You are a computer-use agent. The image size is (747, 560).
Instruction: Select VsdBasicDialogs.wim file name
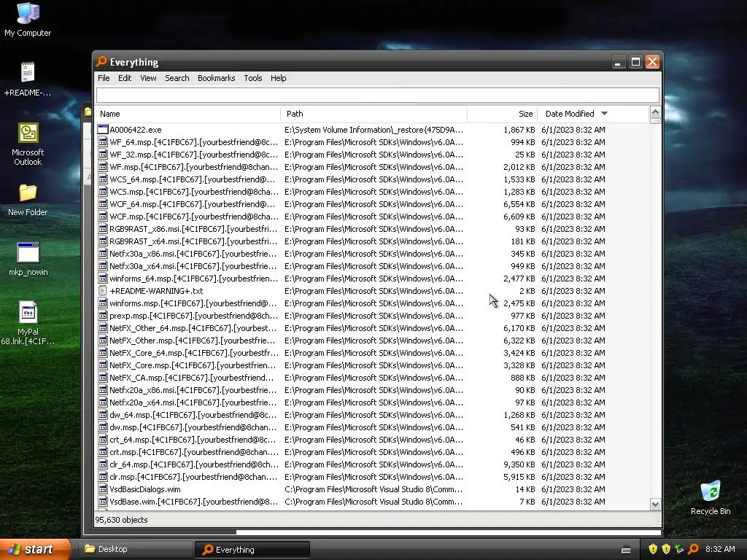[145, 489]
